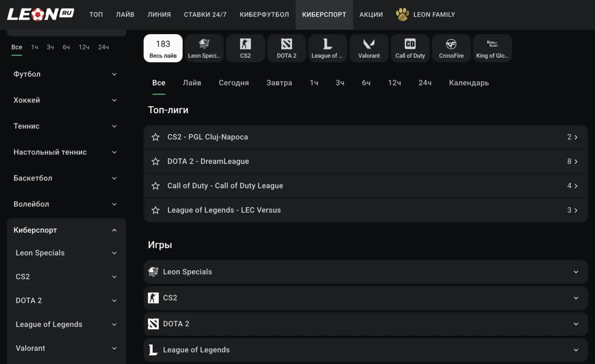Open the King of Glory icon tile
Viewport: 595px width, 364px height.
point(492,48)
